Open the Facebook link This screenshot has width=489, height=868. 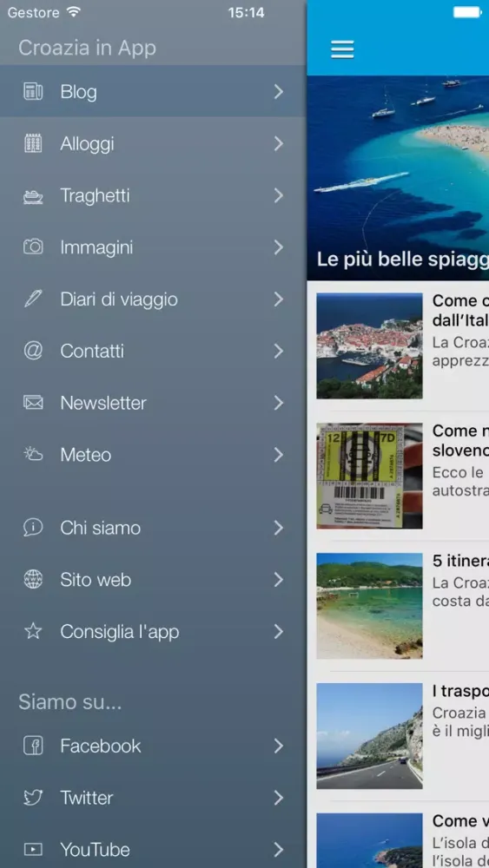[153, 746]
